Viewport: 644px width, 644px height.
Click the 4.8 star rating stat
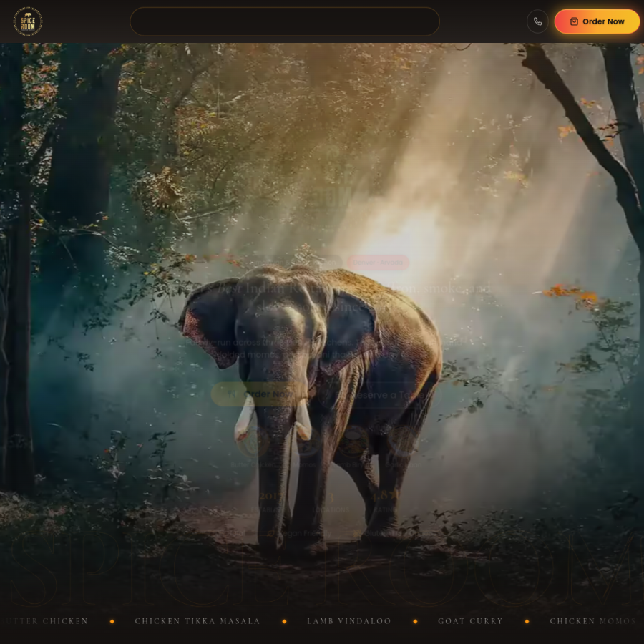pyautogui.click(x=384, y=502)
